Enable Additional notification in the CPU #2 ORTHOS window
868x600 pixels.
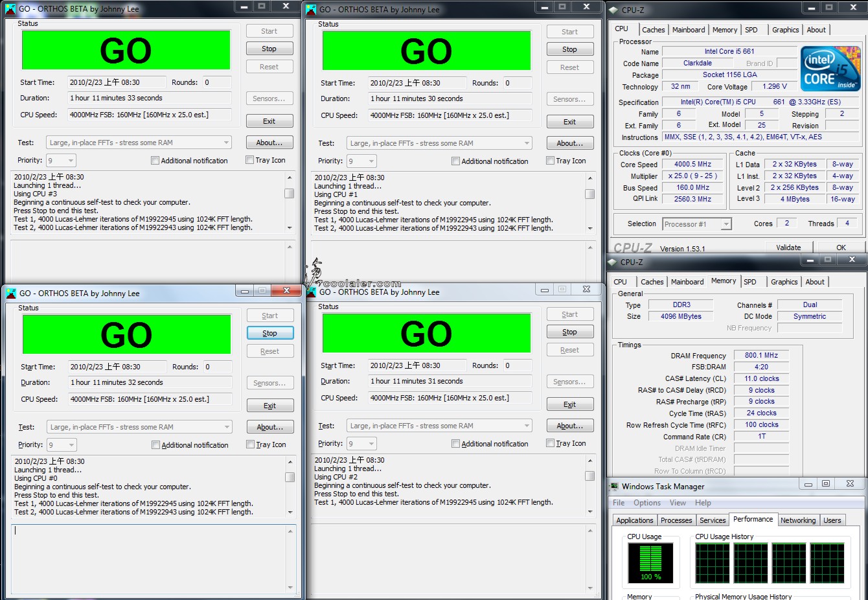point(455,444)
